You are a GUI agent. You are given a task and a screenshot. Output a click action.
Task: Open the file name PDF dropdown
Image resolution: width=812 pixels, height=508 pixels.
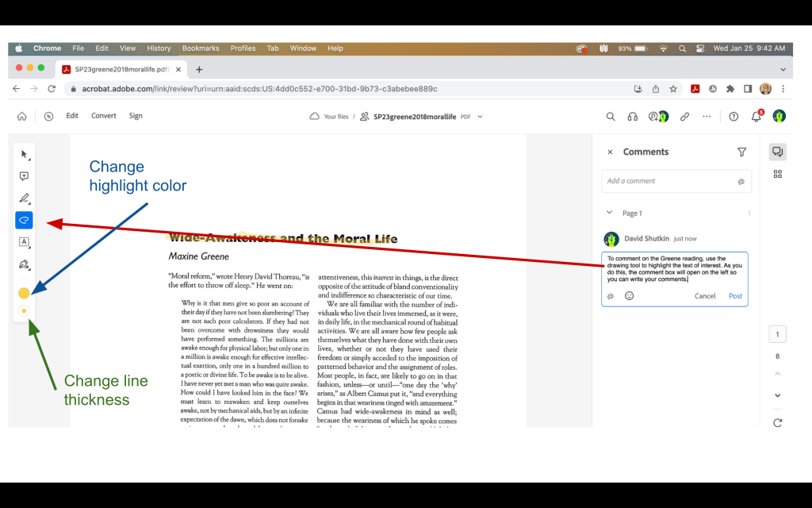point(480,117)
